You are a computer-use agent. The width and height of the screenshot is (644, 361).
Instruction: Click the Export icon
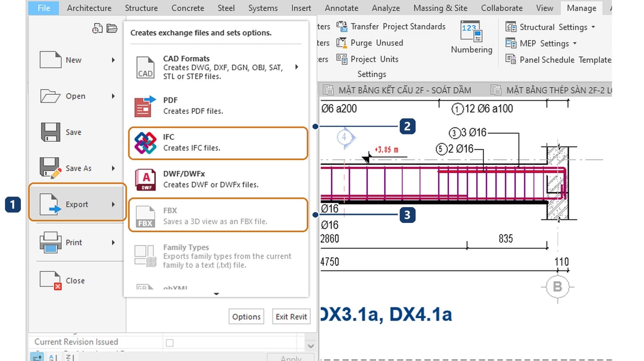coord(50,204)
